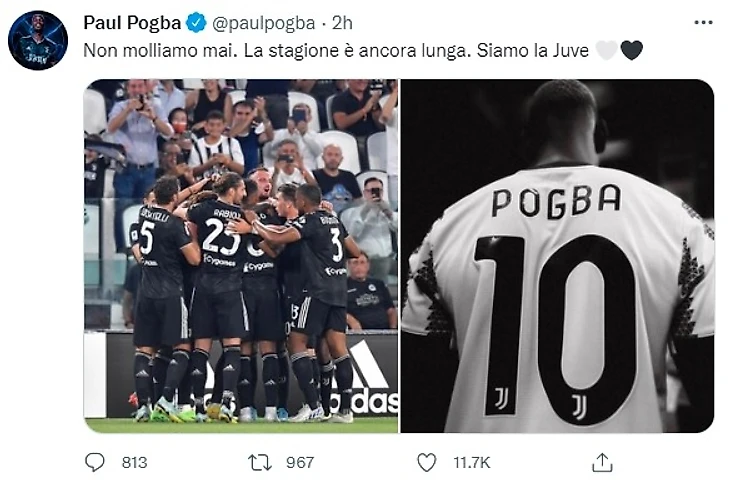The height and width of the screenshot is (484, 730).
Task: Open the share icon for this tweet
Action: click(x=602, y=462)
